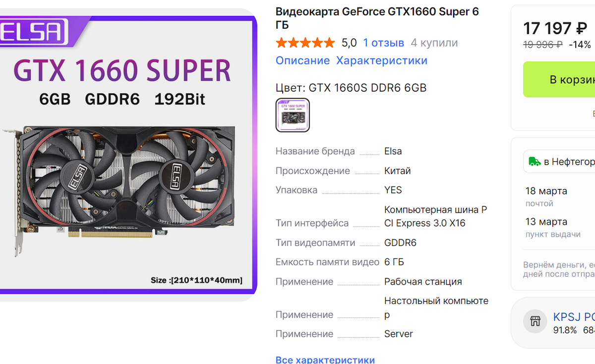This screenshot has width=595, height=364.
Task: Click the green delivery truck icon
Action: click(535, 161)
